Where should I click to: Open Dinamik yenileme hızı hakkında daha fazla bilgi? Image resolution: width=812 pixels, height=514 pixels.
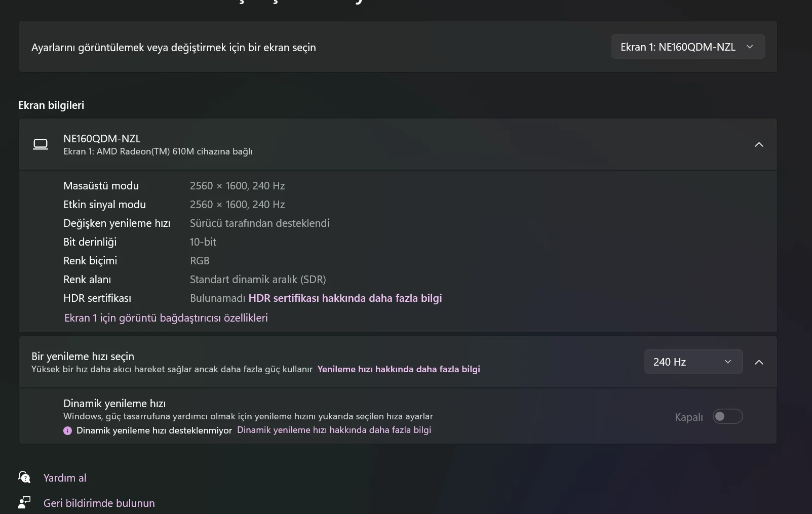334,430
